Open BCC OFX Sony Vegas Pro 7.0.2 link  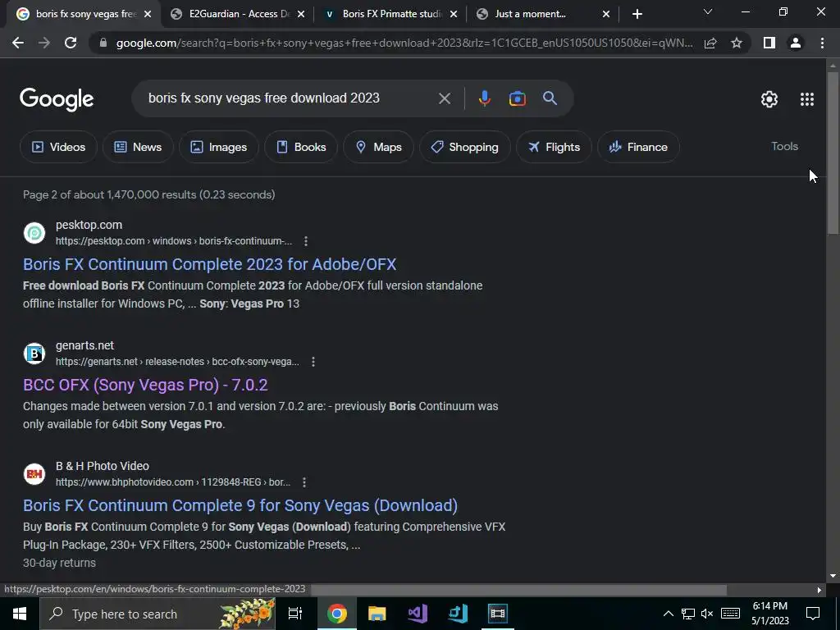click(x=145, y=385)
